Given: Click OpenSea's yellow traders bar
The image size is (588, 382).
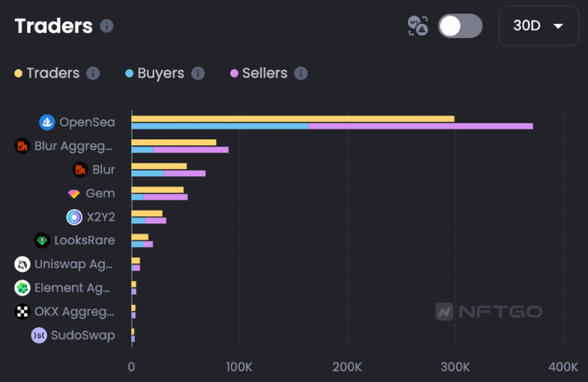Looking at the screenshot, I should 292,118.
